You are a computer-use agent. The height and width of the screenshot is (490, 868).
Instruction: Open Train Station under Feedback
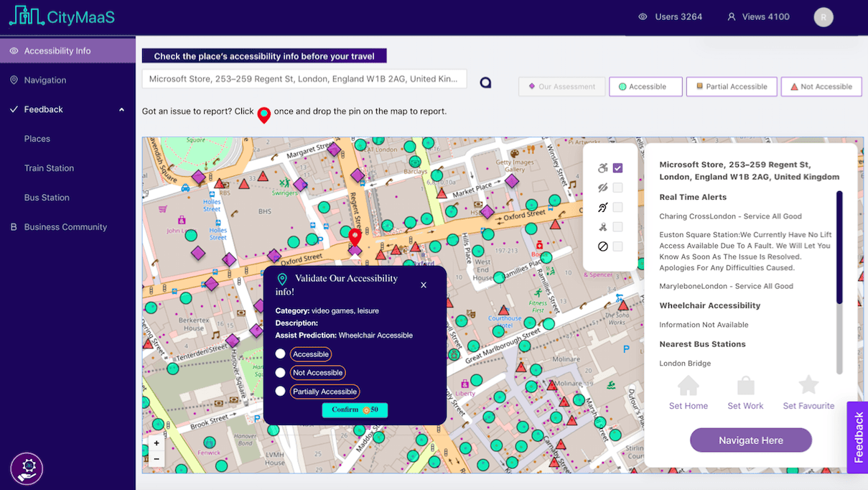(x=49, y=168)
